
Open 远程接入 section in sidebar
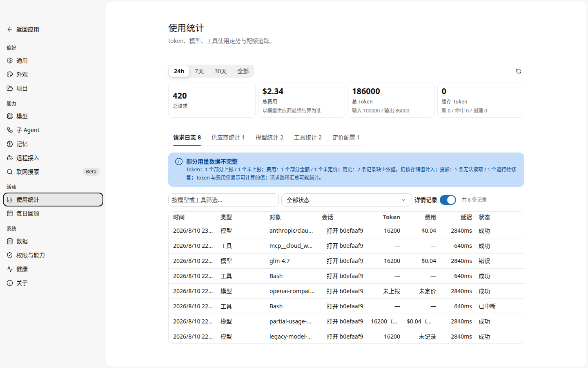[x=53, y=158]
